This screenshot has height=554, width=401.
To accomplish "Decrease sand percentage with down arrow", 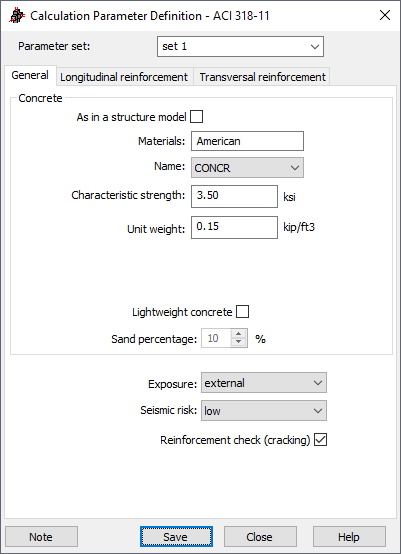I will point(239,342).
